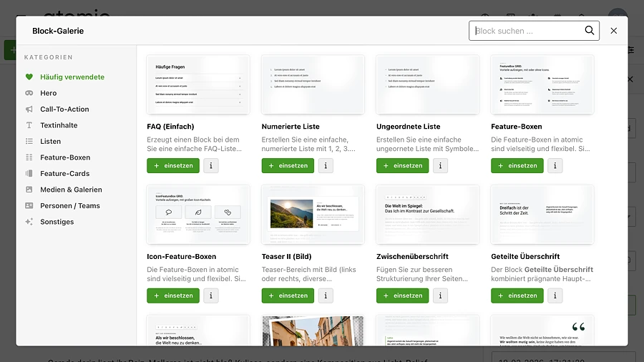
Task: Insert the FAQ (Einfach) block
Action: 173,165
